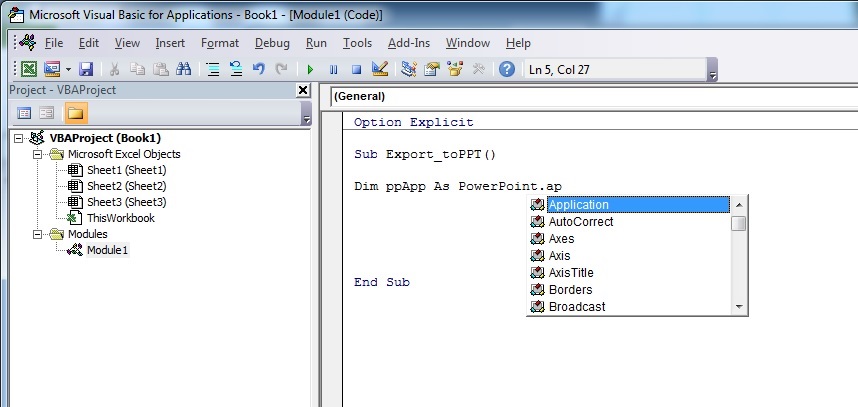Open the Insert object dropdown arrow
The image size is (858, 407).
coord(68,69)
